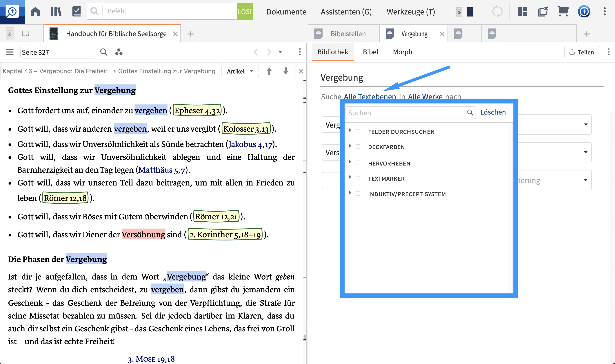This screenshot has width=615, height=364.
Task: Switch to Handbuch für Biblische Seelsorge tab
Action: click(112, 34)
